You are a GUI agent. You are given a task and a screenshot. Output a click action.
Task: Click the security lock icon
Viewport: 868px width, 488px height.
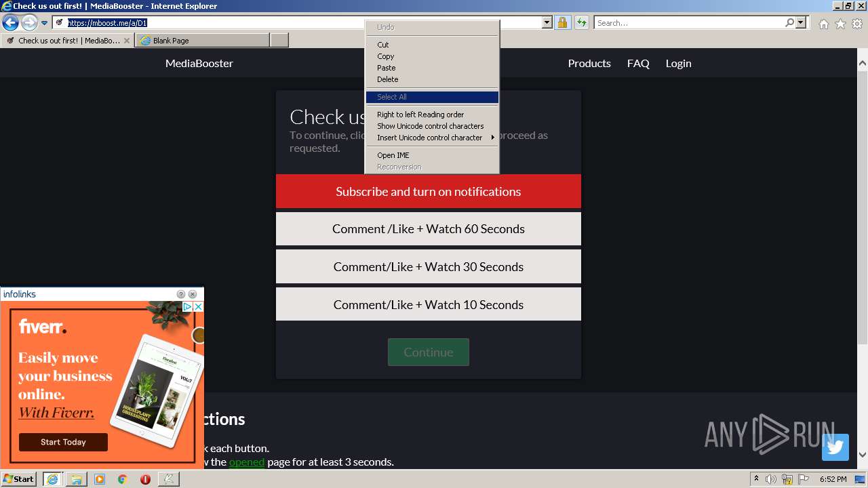click(562, 23)
